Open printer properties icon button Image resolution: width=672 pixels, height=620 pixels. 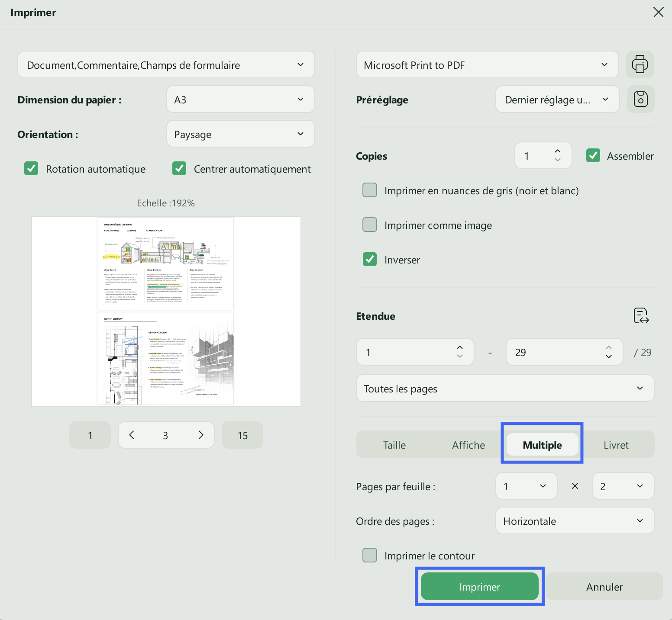[640, 64]
